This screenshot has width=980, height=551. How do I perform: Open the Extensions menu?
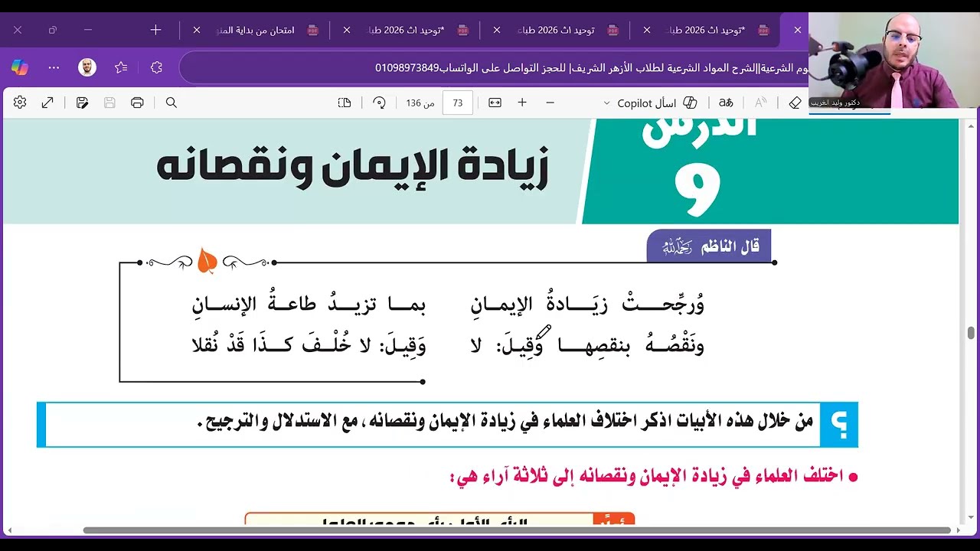156,67
